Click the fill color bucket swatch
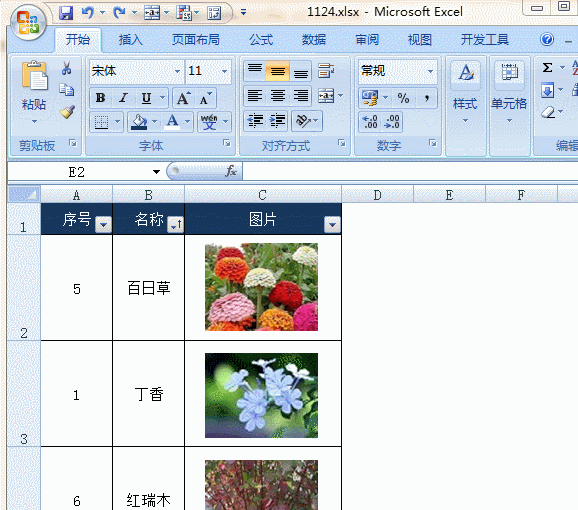 tap(139, 122)
